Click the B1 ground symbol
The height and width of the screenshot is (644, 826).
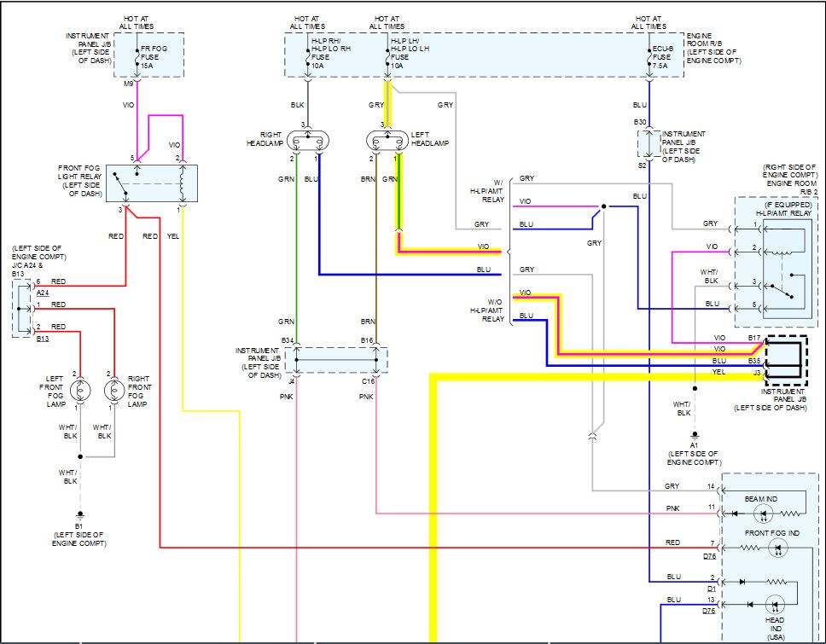[80, 514]
